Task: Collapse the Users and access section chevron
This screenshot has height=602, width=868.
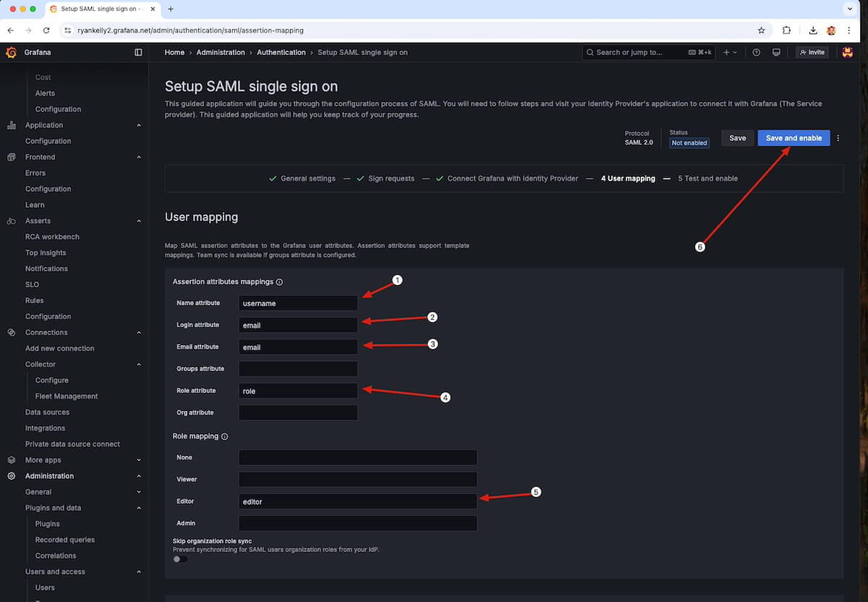Action: [x=138, y=572]
